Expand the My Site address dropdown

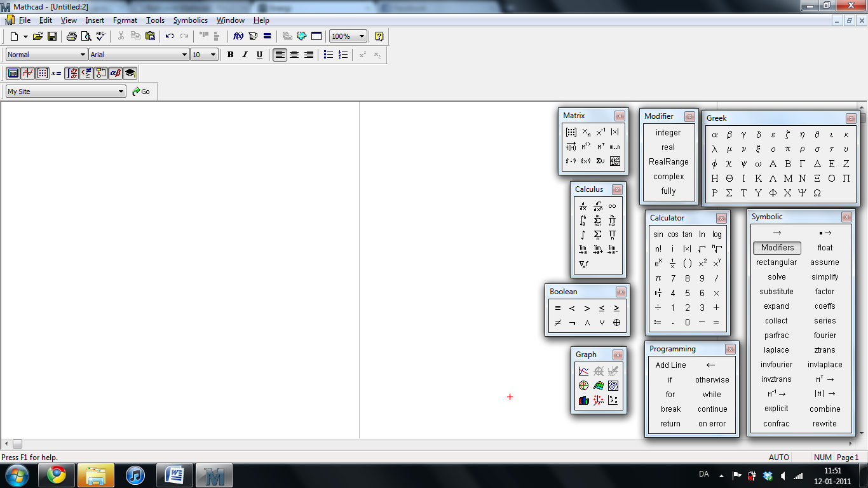[121, 91]
